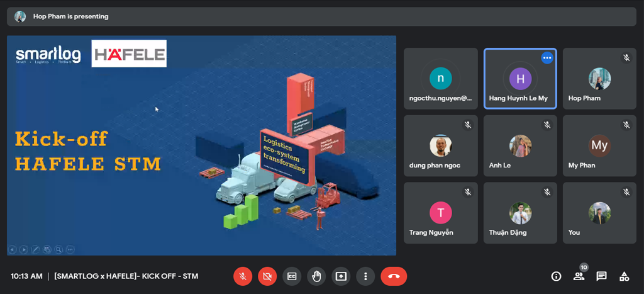Show the participants list
The width and height of the screenshot is (644, 294).
[579, 276]
